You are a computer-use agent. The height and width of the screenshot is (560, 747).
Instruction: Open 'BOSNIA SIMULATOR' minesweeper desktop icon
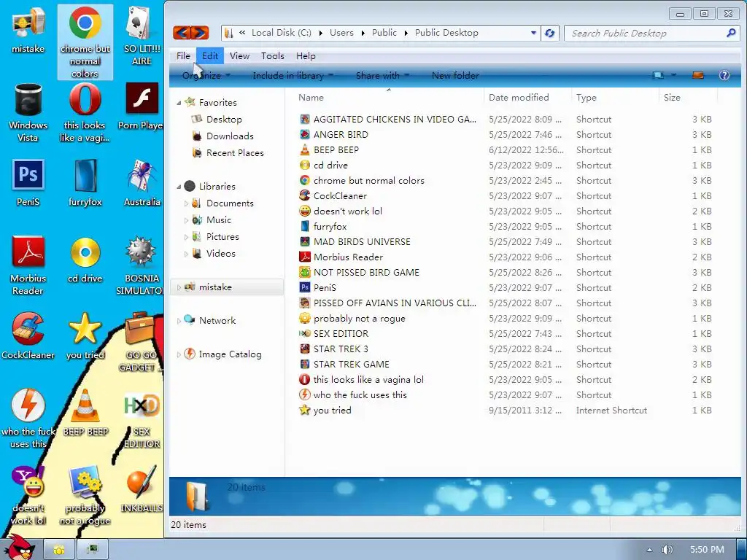tap(142, 265)
